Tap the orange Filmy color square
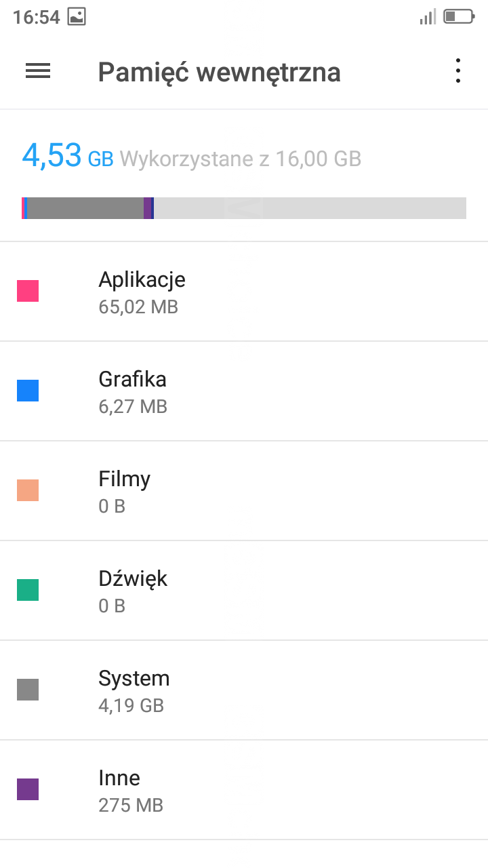The width and height of the screenshot is (488, 868). click(28, 490)
